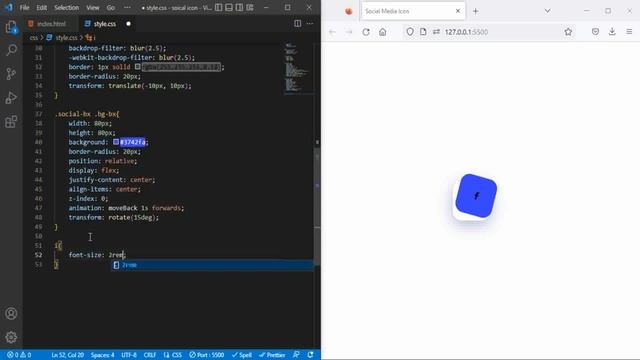Open a new Firefox tab

pyautogui.click(x=476, y=11)
